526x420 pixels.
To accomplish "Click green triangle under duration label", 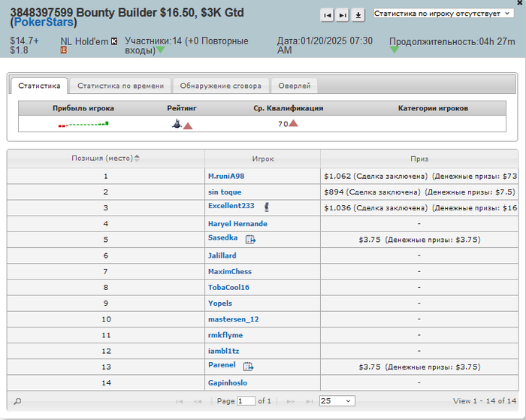I will [394, 50].
